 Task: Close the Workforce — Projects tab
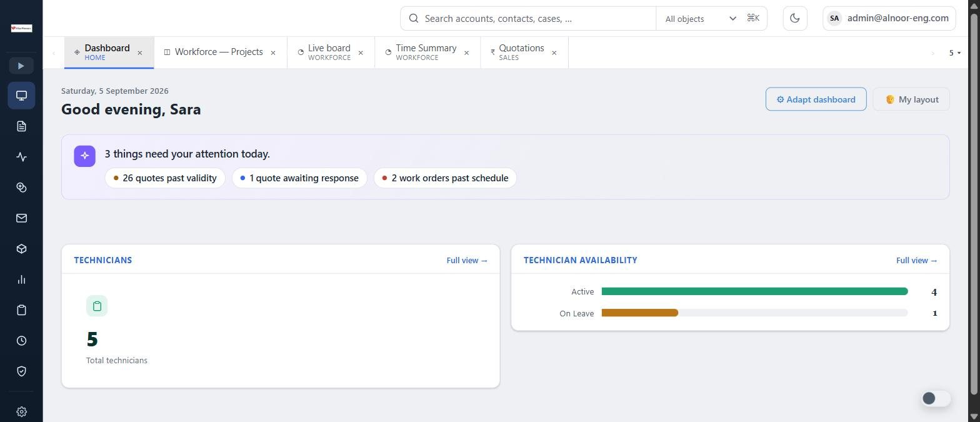(273, 53)
